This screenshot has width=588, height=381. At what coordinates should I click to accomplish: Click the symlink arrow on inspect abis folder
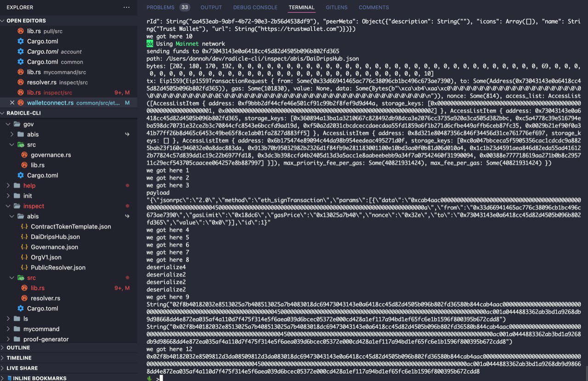127,216
